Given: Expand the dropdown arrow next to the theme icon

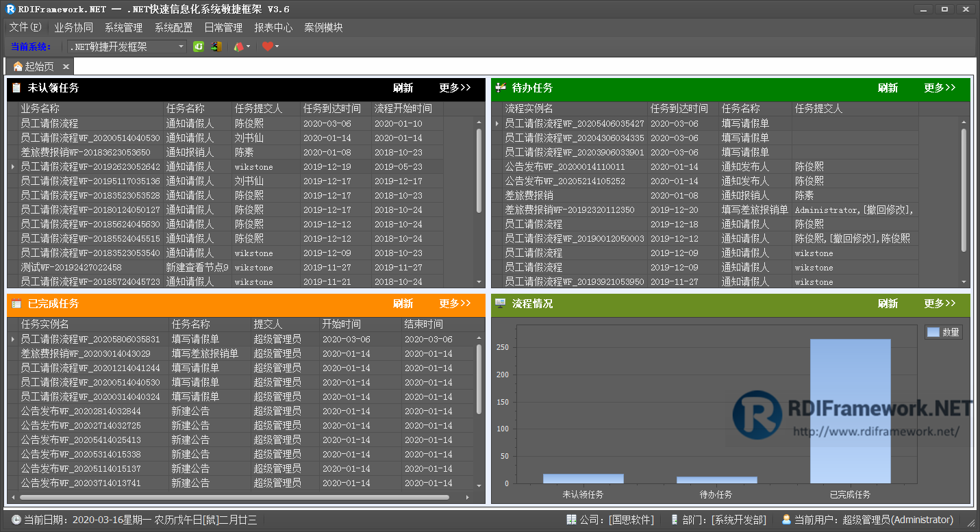Looking at the screenshot, I should (248, 47).
